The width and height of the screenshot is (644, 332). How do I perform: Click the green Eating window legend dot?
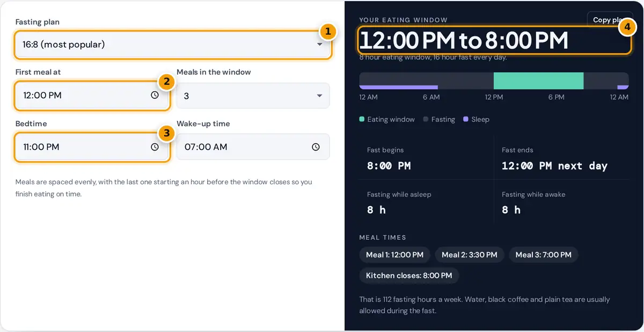[x=362, y=119]
